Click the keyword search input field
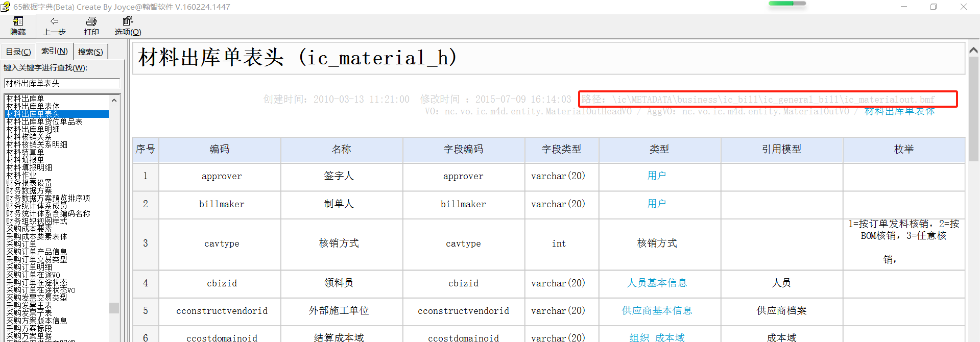The width and height of the screenshot is (980, 342). 62,83
